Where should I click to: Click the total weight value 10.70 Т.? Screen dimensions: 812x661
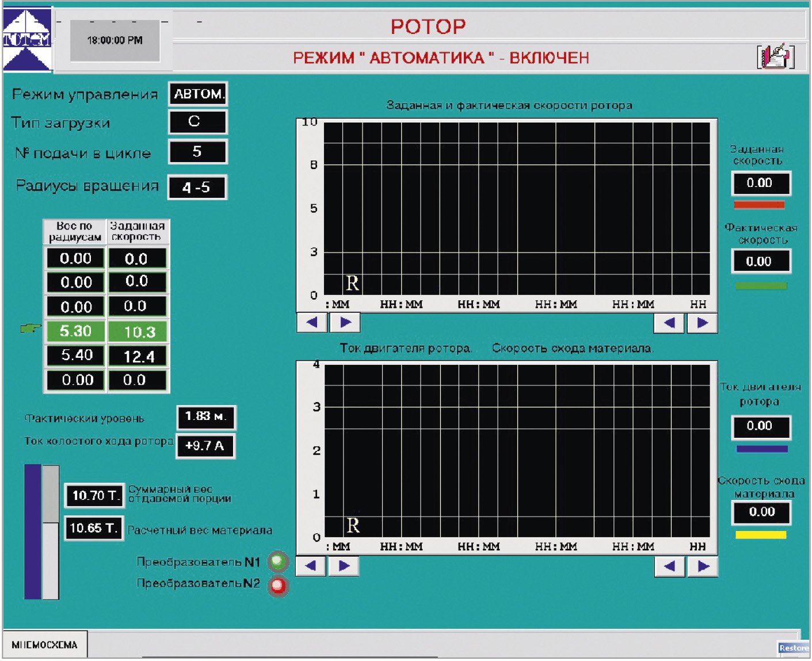(x=94, y=495)
